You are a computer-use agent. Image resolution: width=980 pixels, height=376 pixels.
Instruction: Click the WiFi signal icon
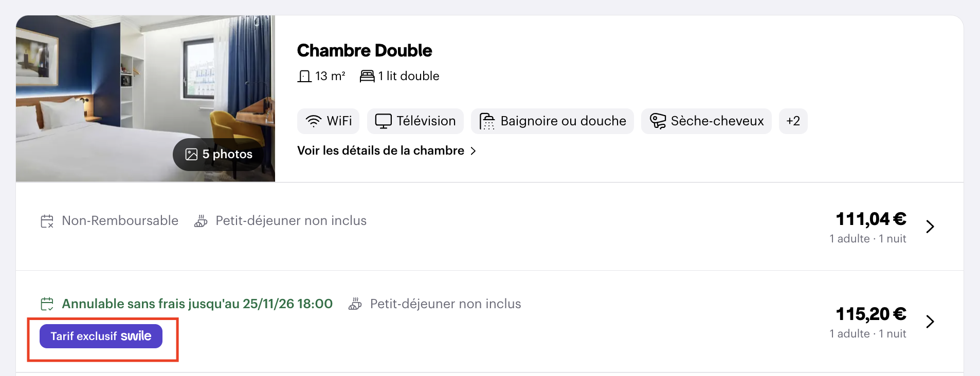[x=313, y=121]
